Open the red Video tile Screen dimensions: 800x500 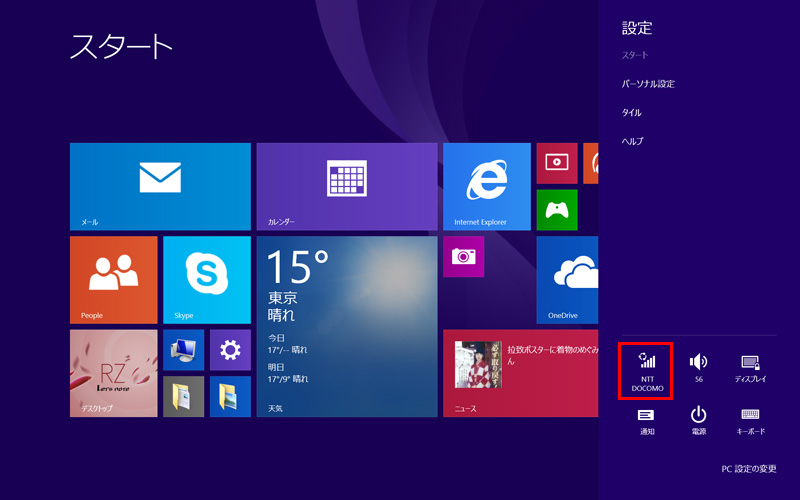[x=557, y=163]
